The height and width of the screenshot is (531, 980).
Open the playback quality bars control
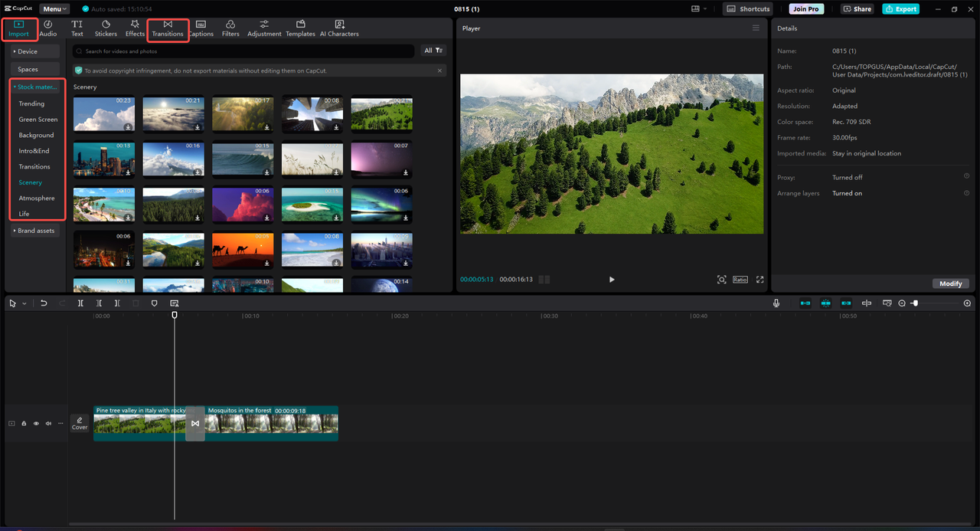pos(544,280)
